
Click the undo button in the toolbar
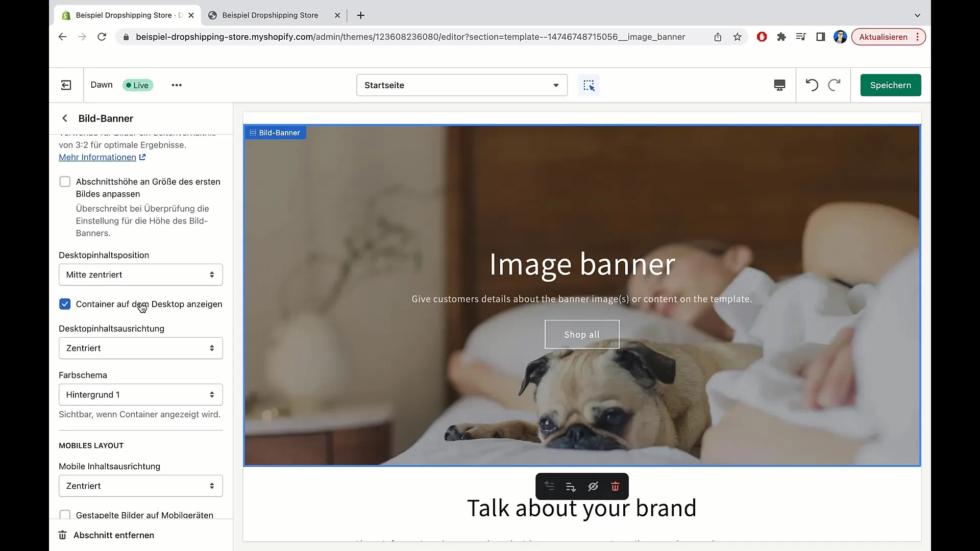click(812, 85)
